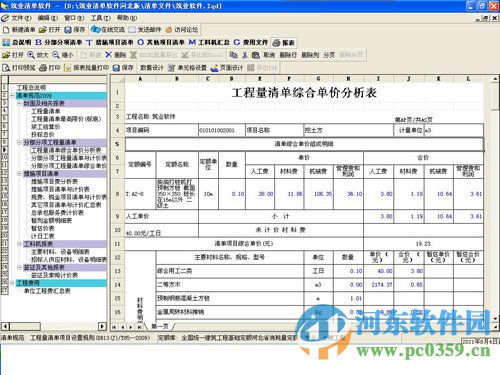Viewport: 500px width, 375px height.
Task: Open 访问论坛 forum link
Action: (182, 30)
